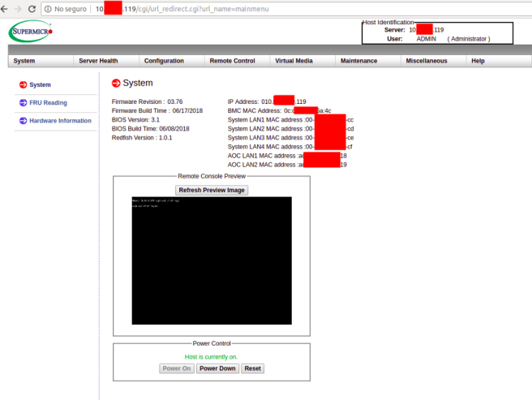
Task: Open the Configuration menu
Action: [164, 61]
